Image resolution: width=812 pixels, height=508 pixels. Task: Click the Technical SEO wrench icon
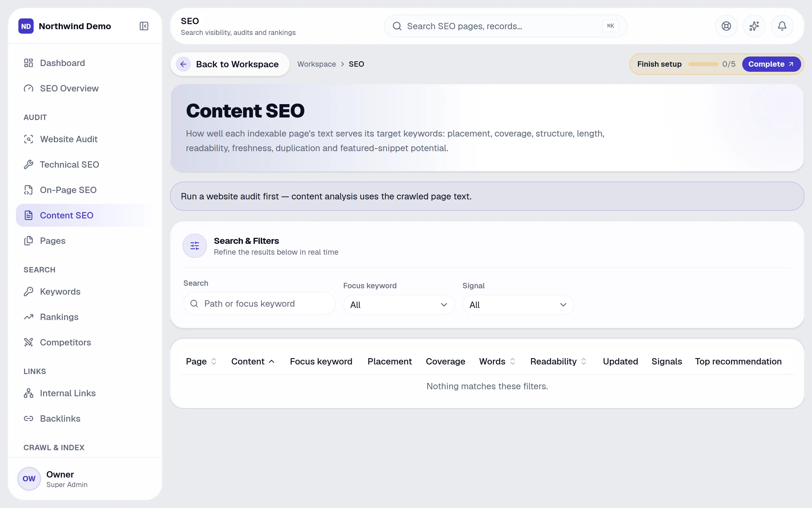pos(29,165)
